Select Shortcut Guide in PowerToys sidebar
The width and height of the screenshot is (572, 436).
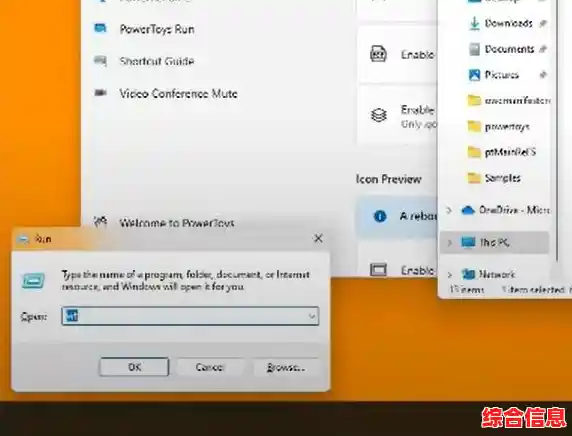coord(157,61)
